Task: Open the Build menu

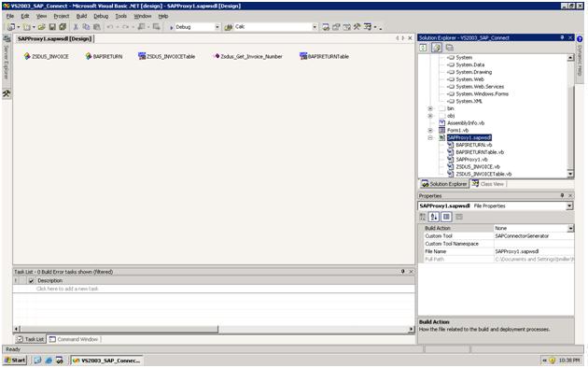Action: pos(81,16)
